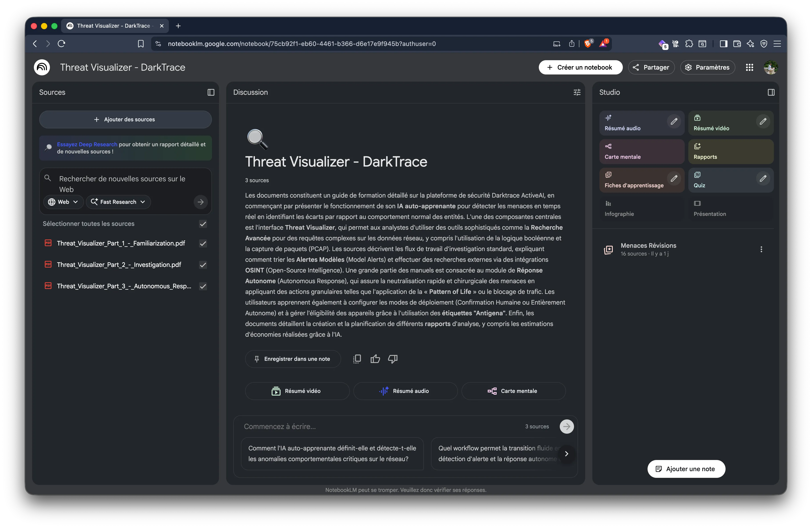Open the Web source type dropdown
812x528 pixels.
[63, 202]
